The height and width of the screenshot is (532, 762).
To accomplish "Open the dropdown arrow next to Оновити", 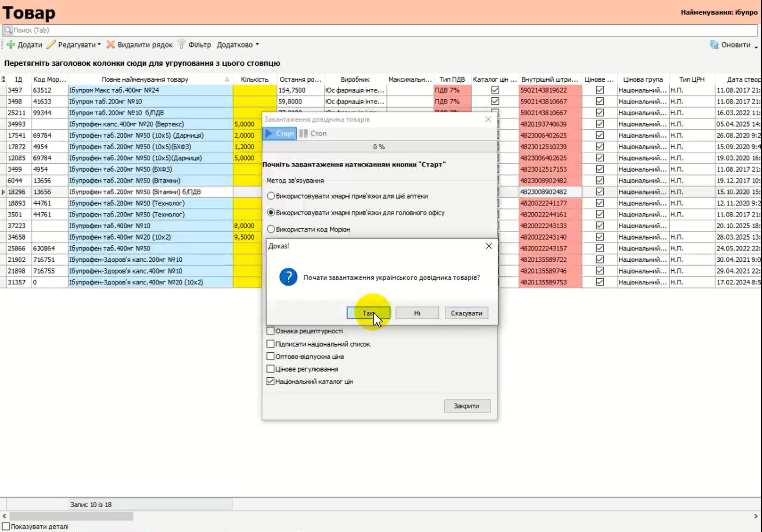I will click(756, 47).
